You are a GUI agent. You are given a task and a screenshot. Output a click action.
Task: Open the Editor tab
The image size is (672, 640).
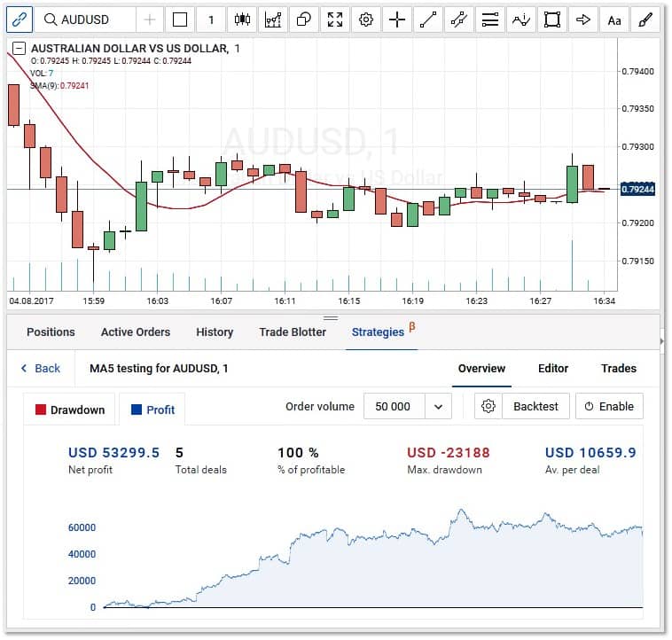coord(553,368)
